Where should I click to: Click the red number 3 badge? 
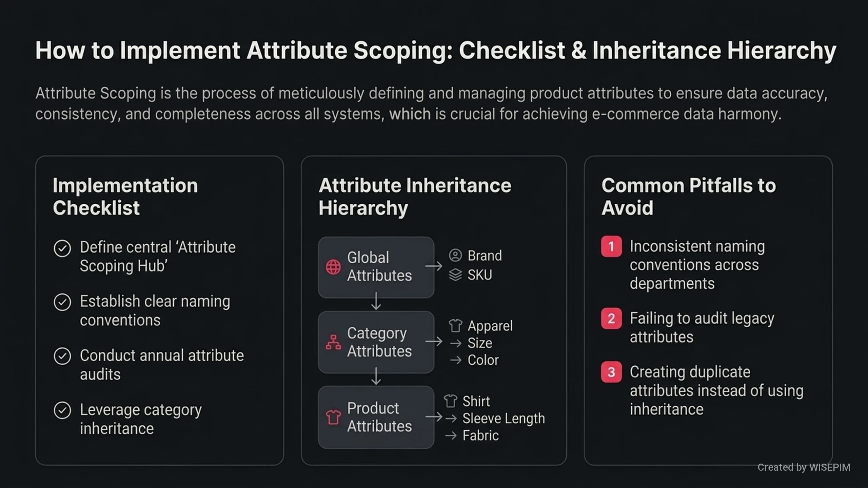tap(611, 372)
